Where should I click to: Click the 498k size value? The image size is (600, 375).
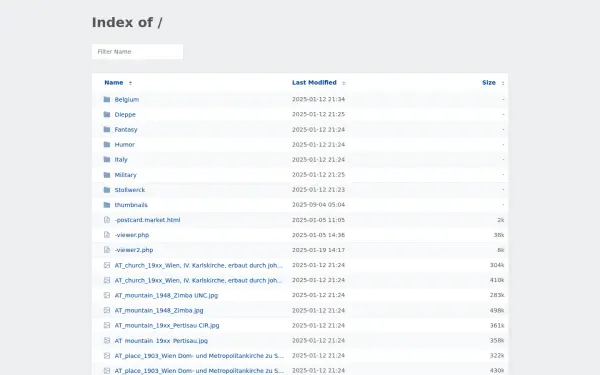[497, 310]
